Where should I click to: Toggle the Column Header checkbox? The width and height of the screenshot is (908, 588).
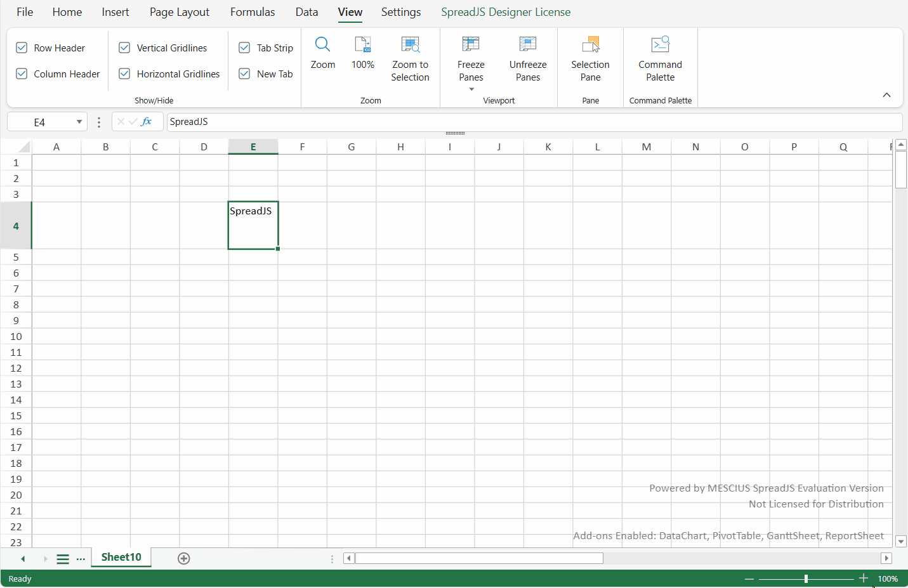22,74
